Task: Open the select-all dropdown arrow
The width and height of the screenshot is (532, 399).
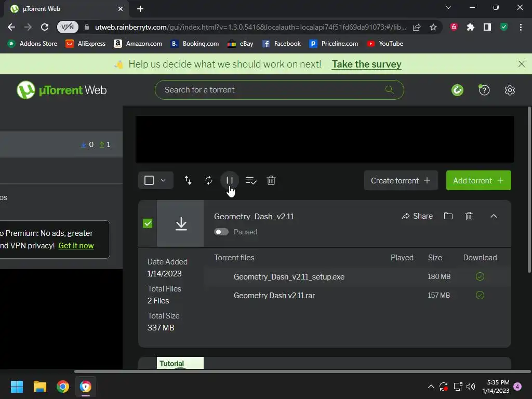Action: 163,180
